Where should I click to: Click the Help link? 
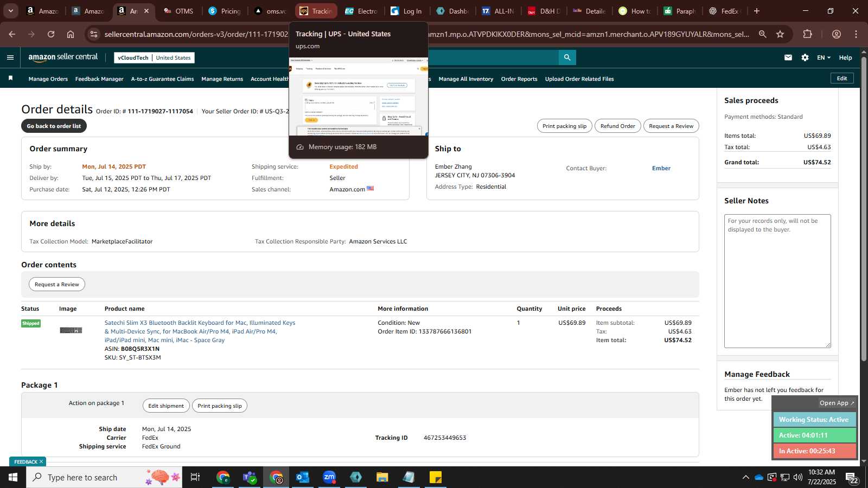(845, 57)
